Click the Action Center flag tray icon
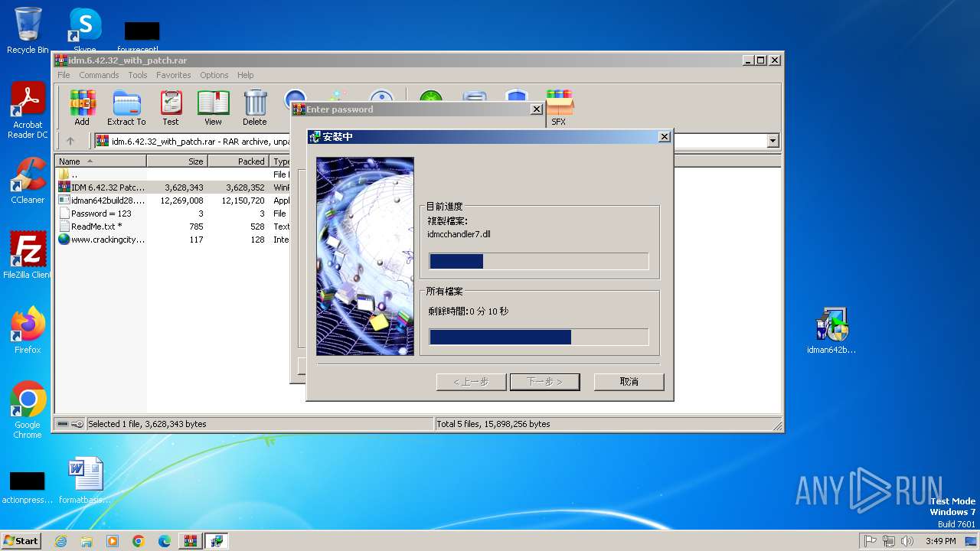 (x=870, y=541)
